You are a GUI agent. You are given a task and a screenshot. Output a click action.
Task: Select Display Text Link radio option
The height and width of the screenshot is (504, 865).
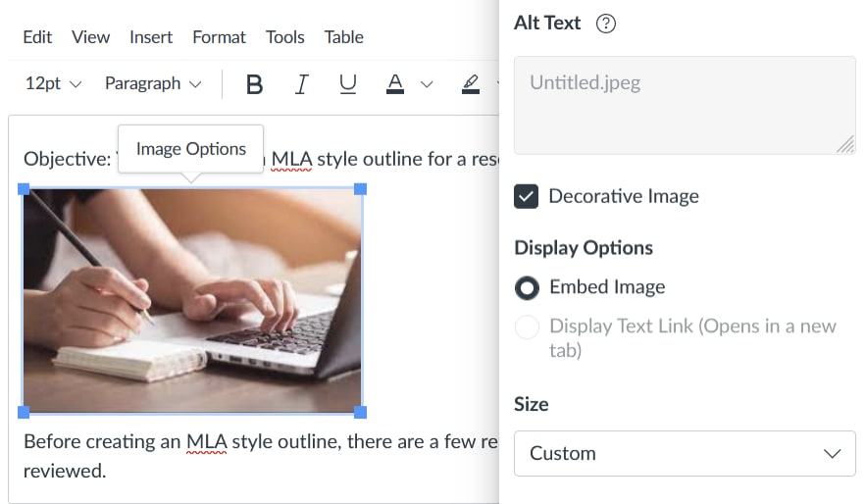(x=527, y=327)
